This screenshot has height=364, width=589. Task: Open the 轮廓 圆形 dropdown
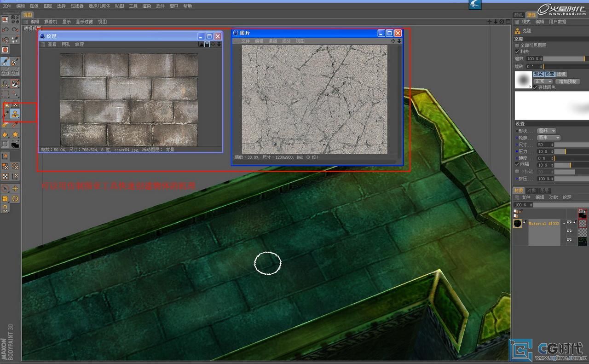pyautogui.click(x=549, y=138)
